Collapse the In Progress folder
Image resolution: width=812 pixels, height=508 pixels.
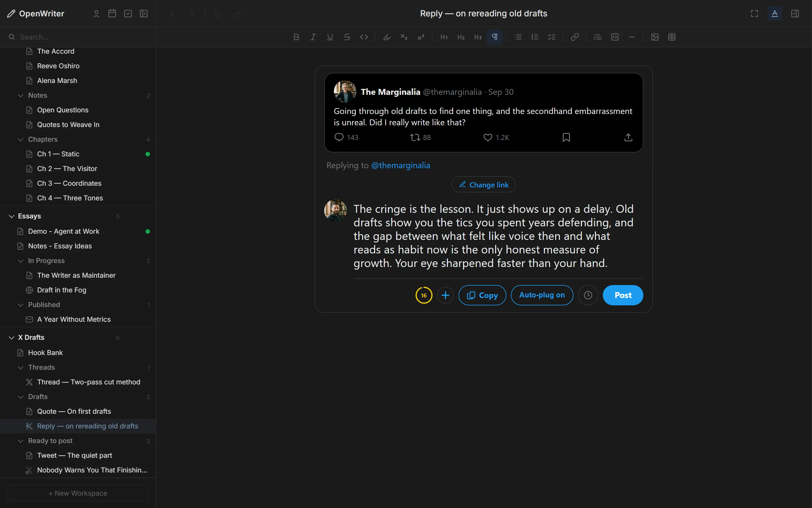tap(21, 261)
